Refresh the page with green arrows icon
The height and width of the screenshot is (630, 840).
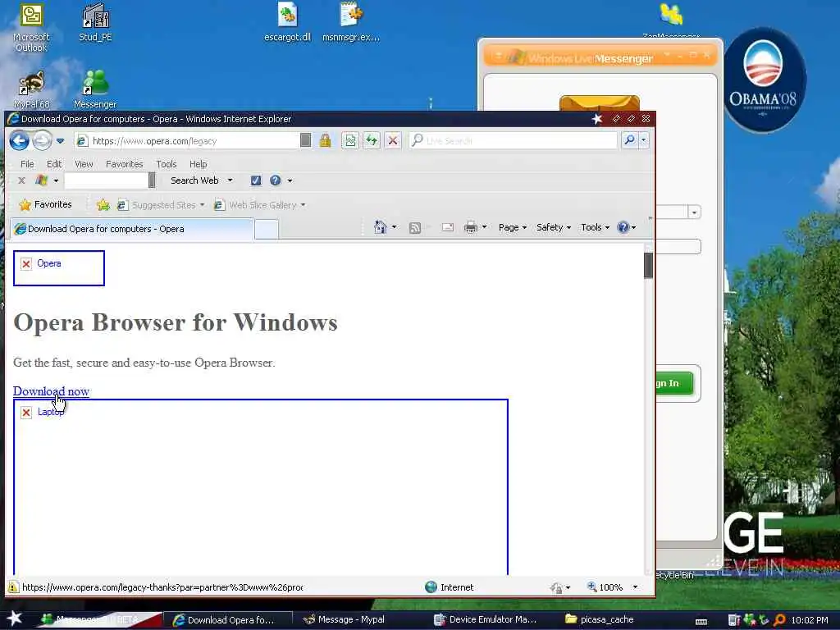372,141
